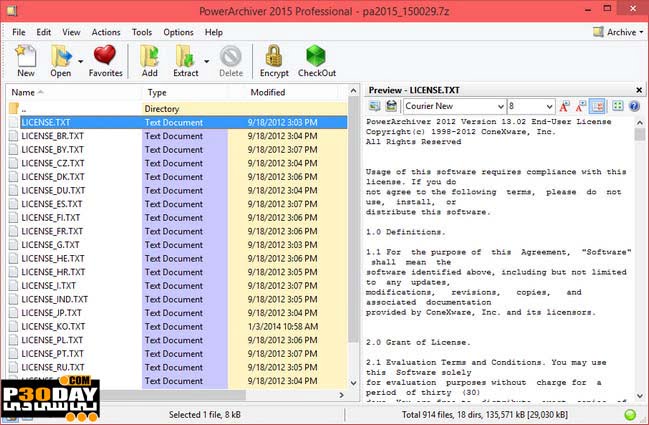
Task: Click the New archive toolbar icon
Action: pos(26,61)
